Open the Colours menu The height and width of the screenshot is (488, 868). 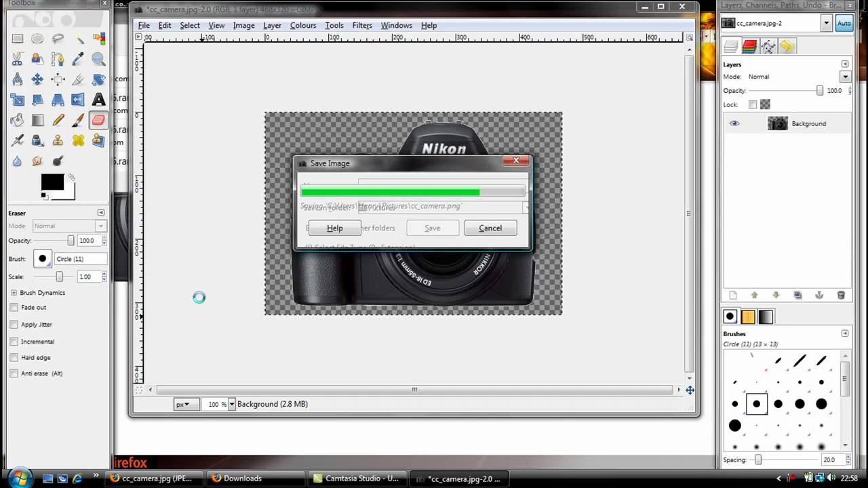(x=303, y=25)
